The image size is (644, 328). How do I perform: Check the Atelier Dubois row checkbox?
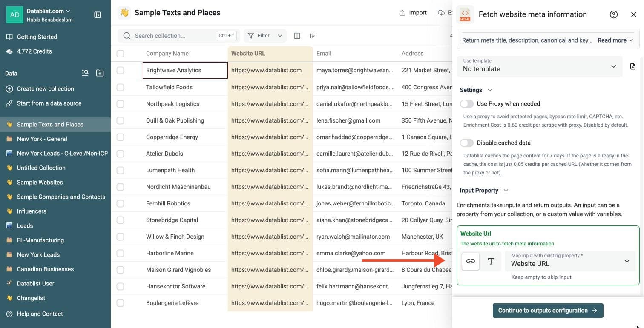click(x=121, y=154)
